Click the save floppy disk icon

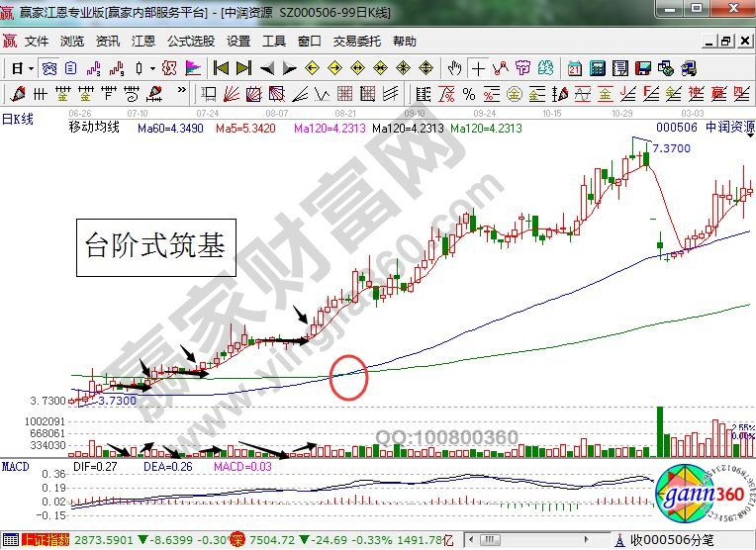tap(644, 68)
